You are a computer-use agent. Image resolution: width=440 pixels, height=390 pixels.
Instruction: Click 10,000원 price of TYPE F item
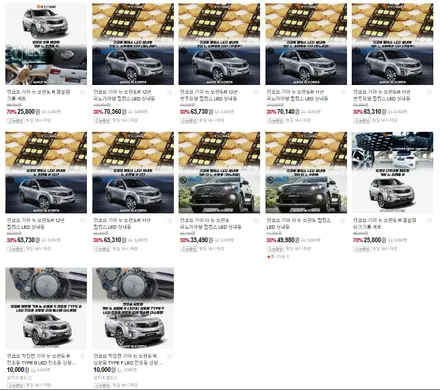(x=105, y=370)
